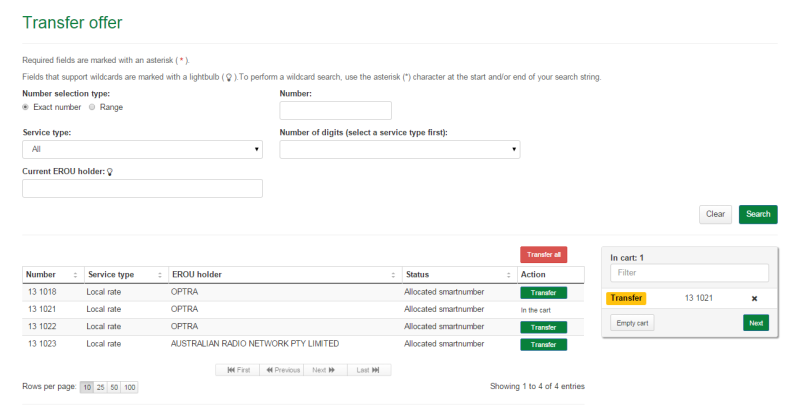
Task: Click Allocated smartnumber status for 13 1022
Action: [444, 327]
